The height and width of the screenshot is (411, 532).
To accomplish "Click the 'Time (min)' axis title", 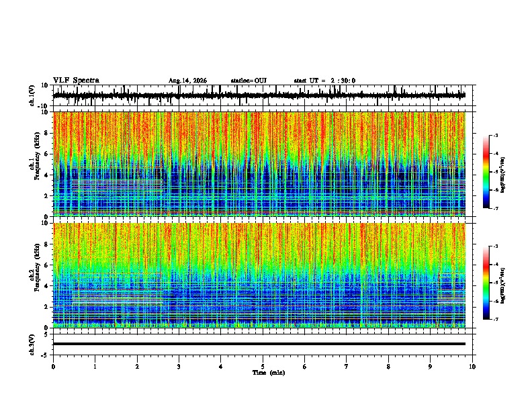I will click(x=269, y=373).
